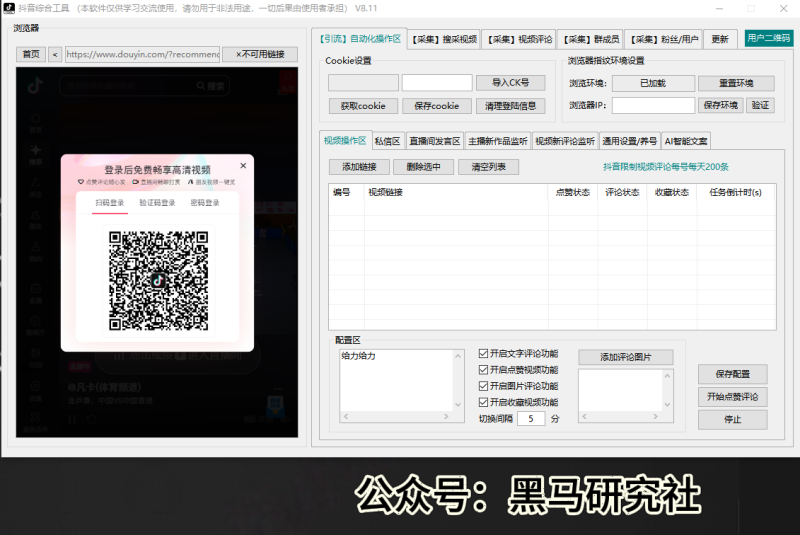Viewport: 800px width, 535px height.
Task: Select the 视频新评论监听 sub-tab
Action: tap(565, 141)
